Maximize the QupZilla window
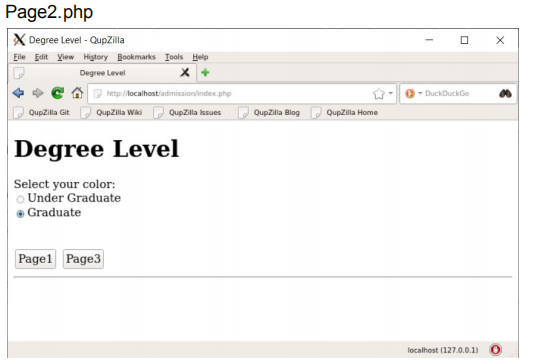The image size is (533, 364). coord(464,40)
